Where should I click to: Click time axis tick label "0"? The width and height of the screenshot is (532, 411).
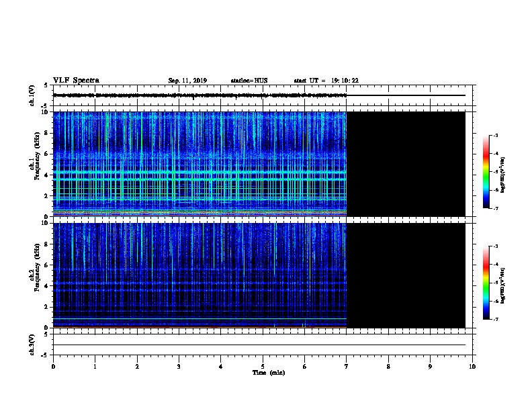pos(53,367)
